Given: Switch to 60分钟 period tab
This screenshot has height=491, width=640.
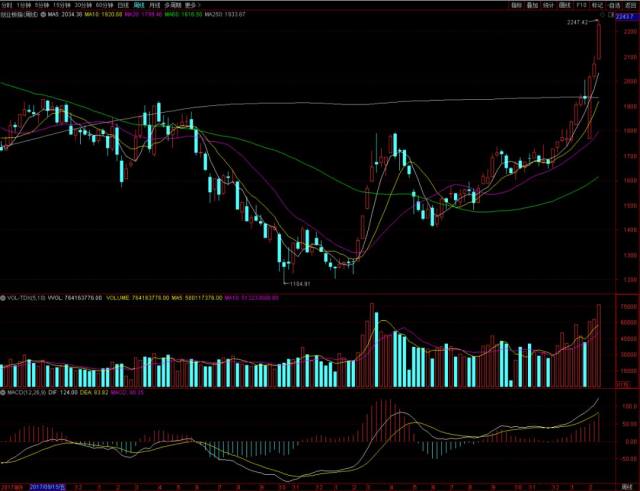Looking at the screenshot, I should click(x=121, y=5).
